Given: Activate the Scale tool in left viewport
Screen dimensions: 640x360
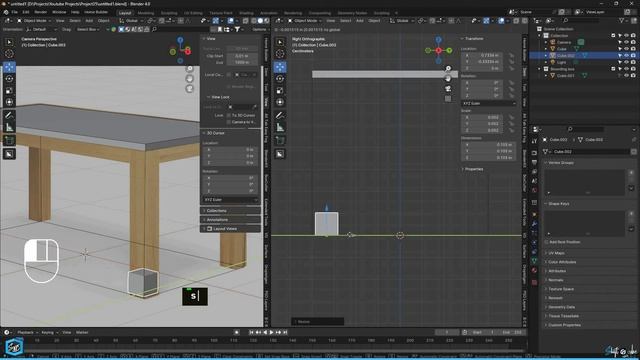Looking at the screenshot, I should pyautogui.click(x=9, y=90).
